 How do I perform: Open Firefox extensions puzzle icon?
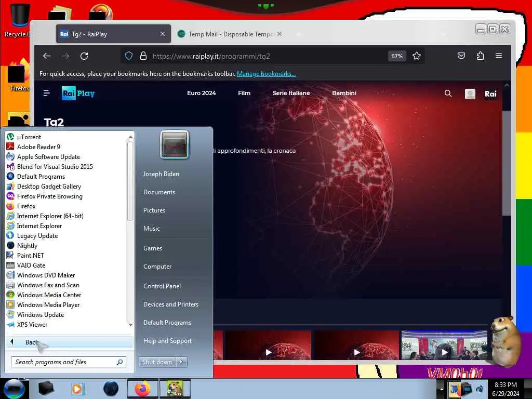point(480,56)
